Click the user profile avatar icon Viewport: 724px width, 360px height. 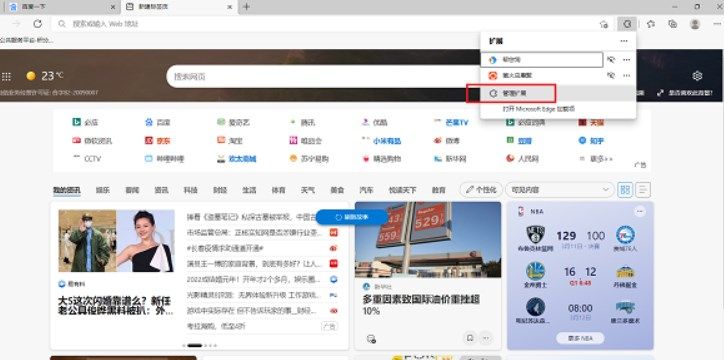coord(695,24)
